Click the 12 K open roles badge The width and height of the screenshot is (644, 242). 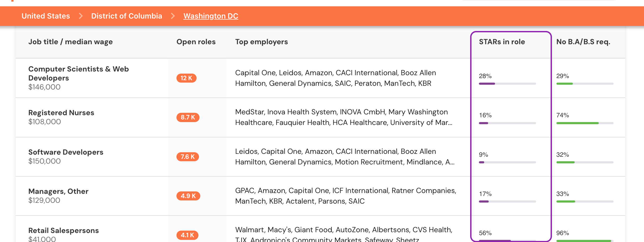[x=187, y=78]
